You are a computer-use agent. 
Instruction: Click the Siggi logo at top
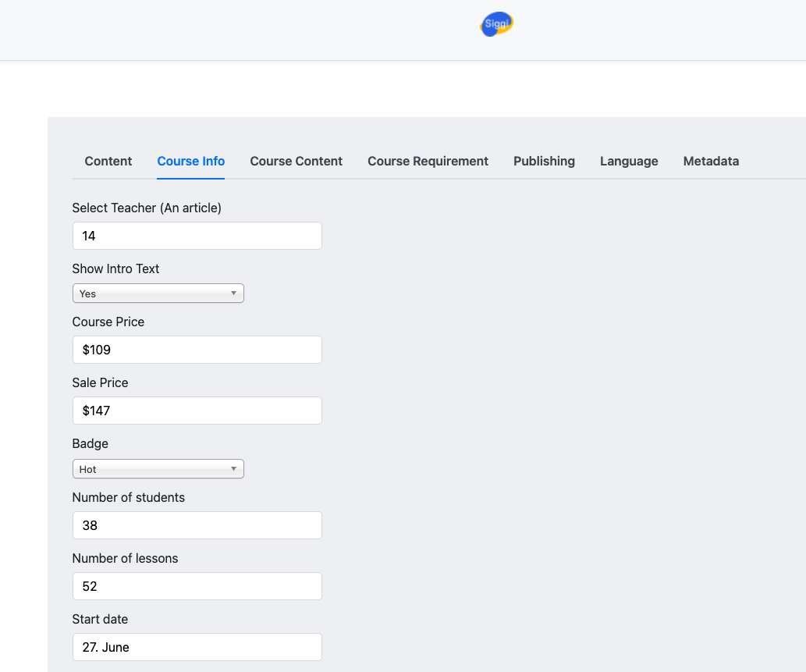point(496,24)
